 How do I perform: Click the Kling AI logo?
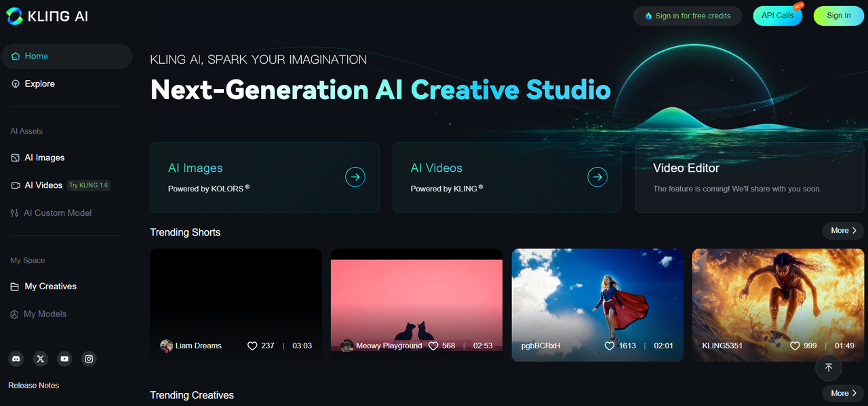tap(47, 16)
